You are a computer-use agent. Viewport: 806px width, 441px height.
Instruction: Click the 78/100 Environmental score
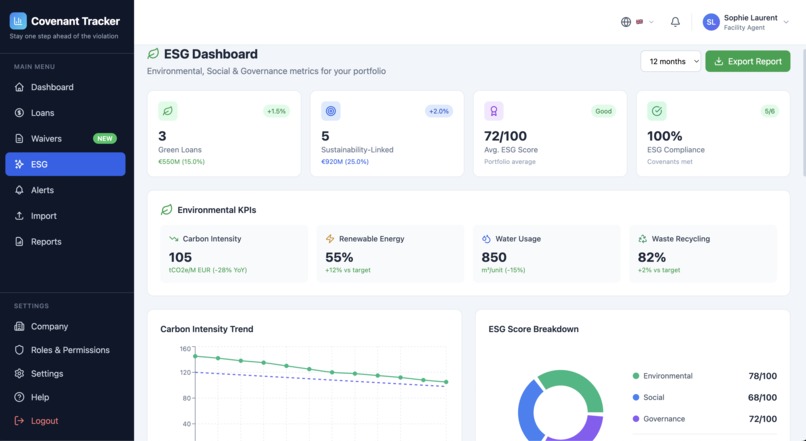tap(763, 376)
